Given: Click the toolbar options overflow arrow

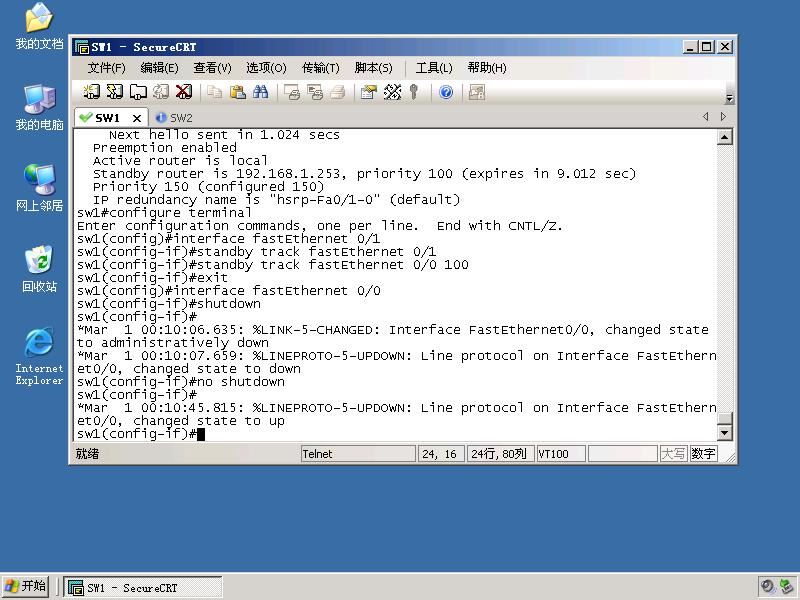Looking at the screenshot, I should click(729, 98).
